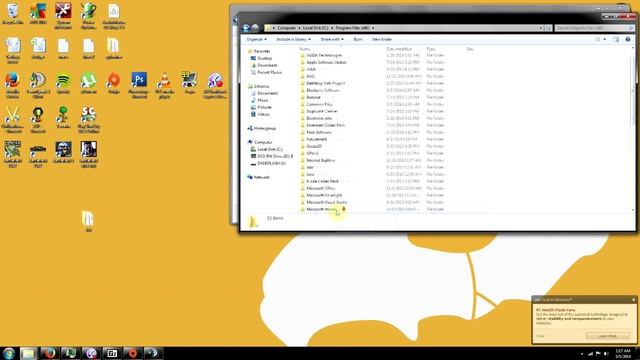Launch Mozilla Firefox from the desktop
This screenshot has height=360, width=640.
pos(13,85)
